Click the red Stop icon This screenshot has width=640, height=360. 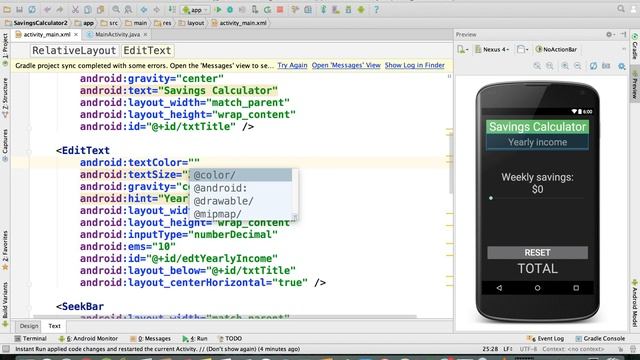pos(280,9)
